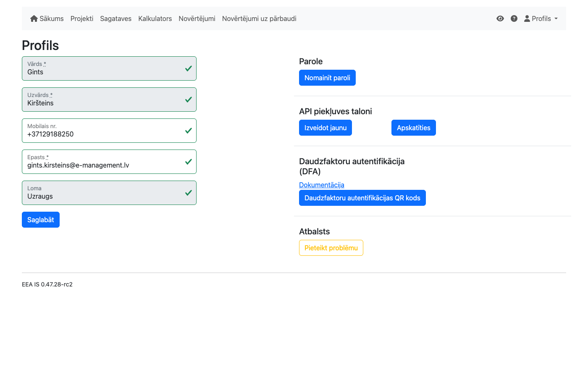Click Nomainīt paroli button

pyautogui.click(x=327, y=78)
